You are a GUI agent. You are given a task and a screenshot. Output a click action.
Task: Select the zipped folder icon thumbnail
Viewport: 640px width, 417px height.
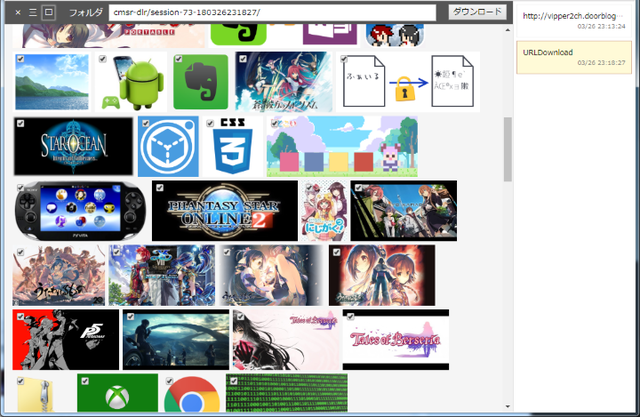35,393
